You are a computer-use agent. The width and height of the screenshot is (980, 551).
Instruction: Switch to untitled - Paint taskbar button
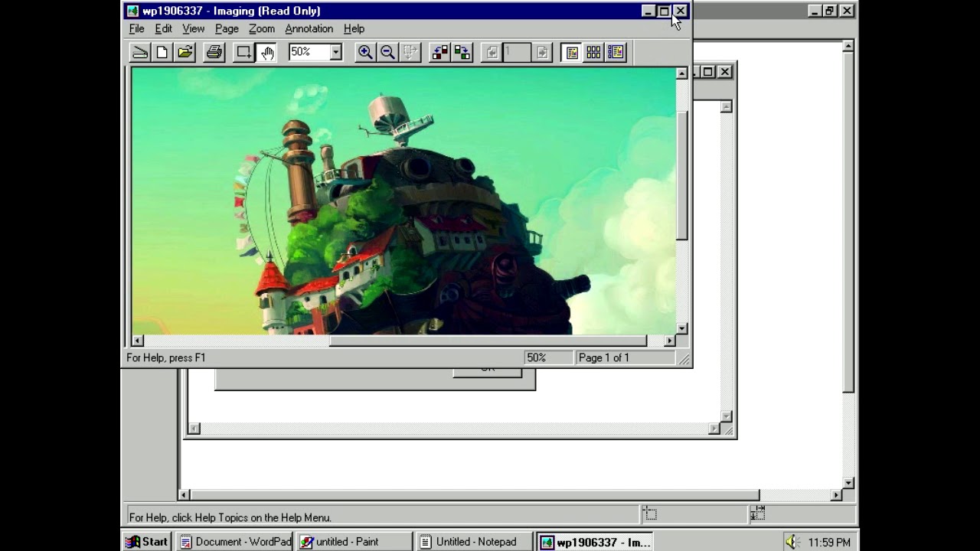[x=354, y=542]
